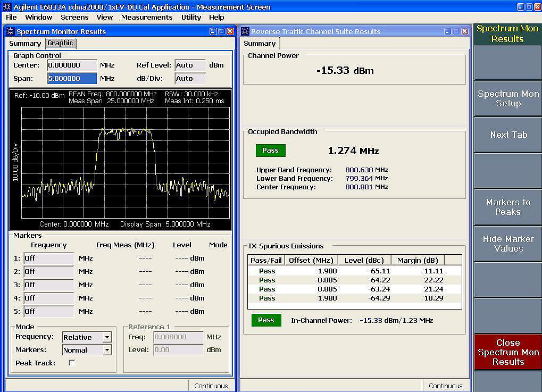Enable the Peak Track checkbox

72,363
